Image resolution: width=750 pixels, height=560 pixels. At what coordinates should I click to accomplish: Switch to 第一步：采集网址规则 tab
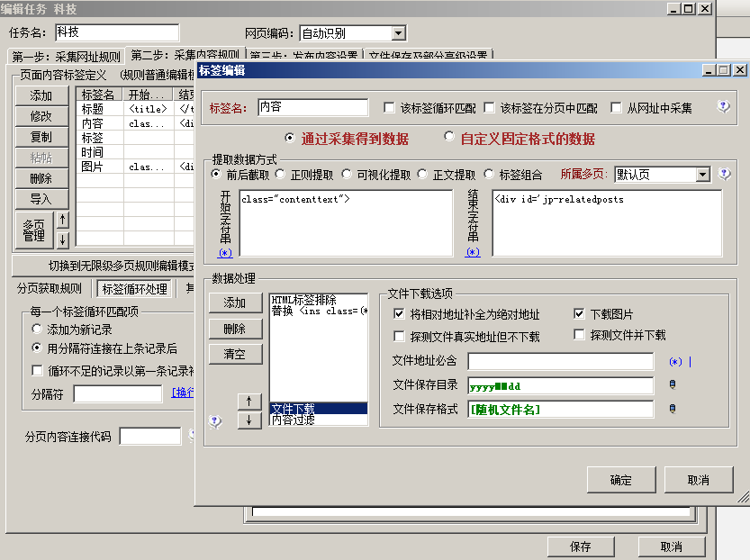click(66, 57)
